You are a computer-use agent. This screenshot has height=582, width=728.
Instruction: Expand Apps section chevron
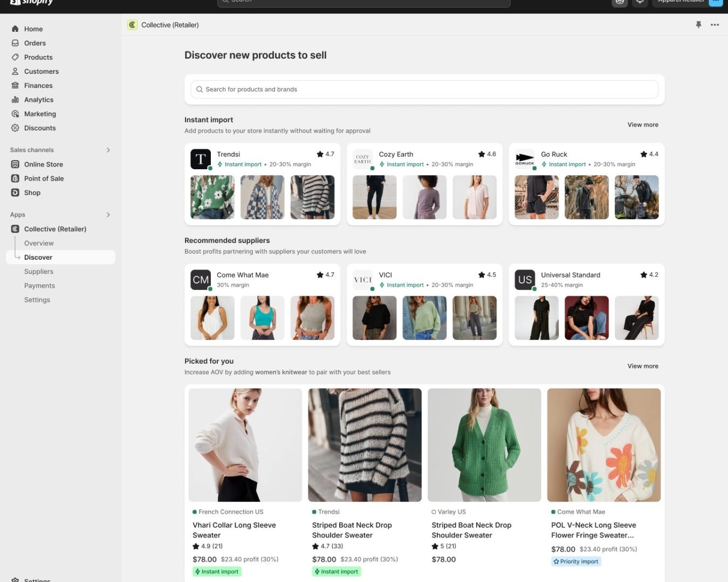108,214
